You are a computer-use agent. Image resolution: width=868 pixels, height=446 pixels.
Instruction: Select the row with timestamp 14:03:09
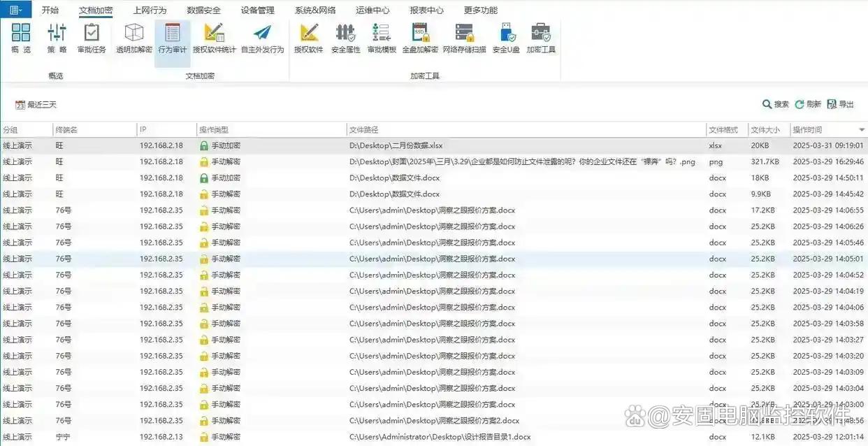[x=434, y=372]
